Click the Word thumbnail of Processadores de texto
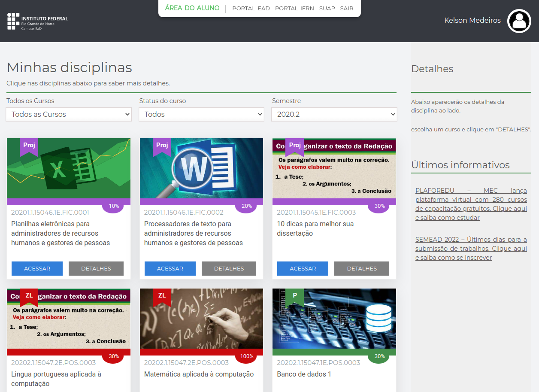The height and width of the screenshot is (392, 539). 201,168
